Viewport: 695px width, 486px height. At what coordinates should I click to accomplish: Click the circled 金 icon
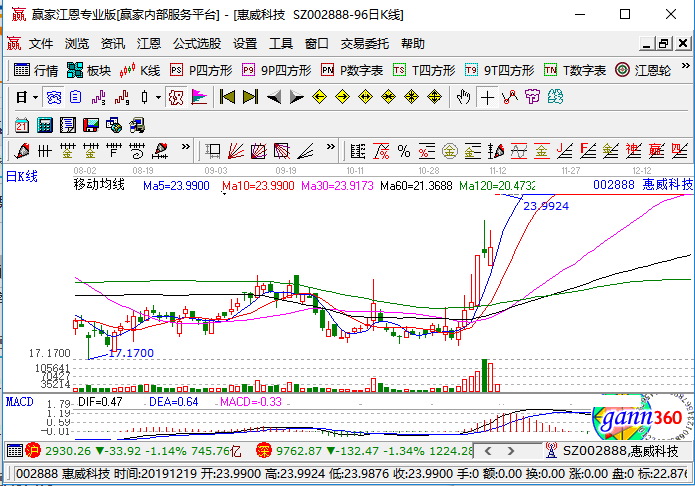(450, 151)
